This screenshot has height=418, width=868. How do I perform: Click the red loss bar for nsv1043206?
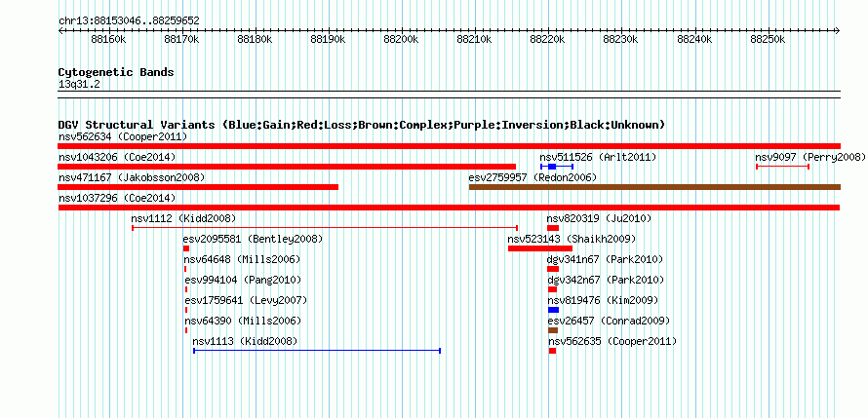287,167
